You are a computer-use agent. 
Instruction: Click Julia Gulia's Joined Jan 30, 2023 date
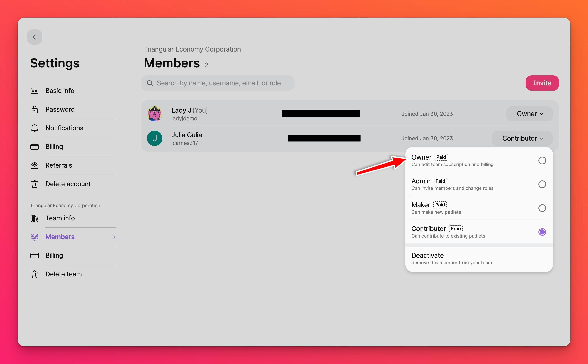(x=427, y=138)
